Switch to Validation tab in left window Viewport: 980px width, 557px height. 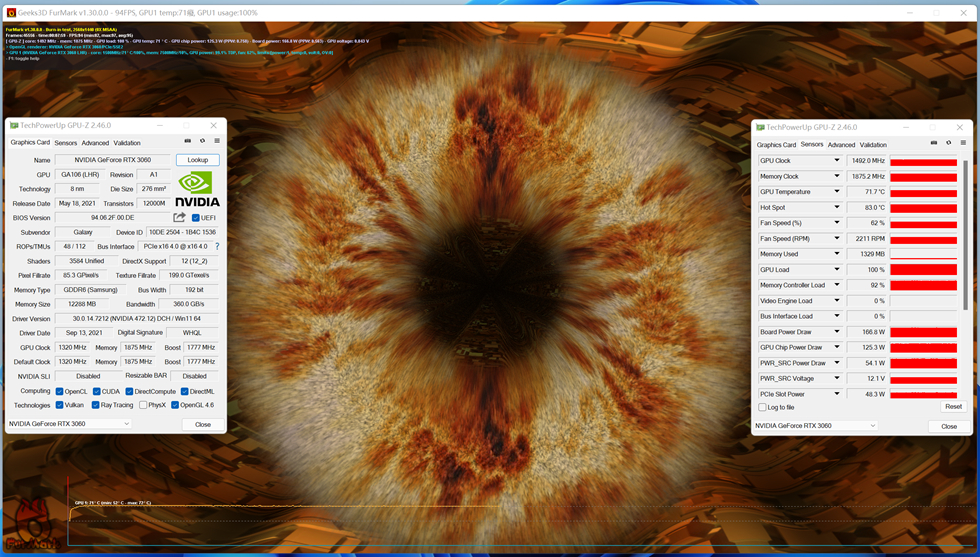(127, 143)
